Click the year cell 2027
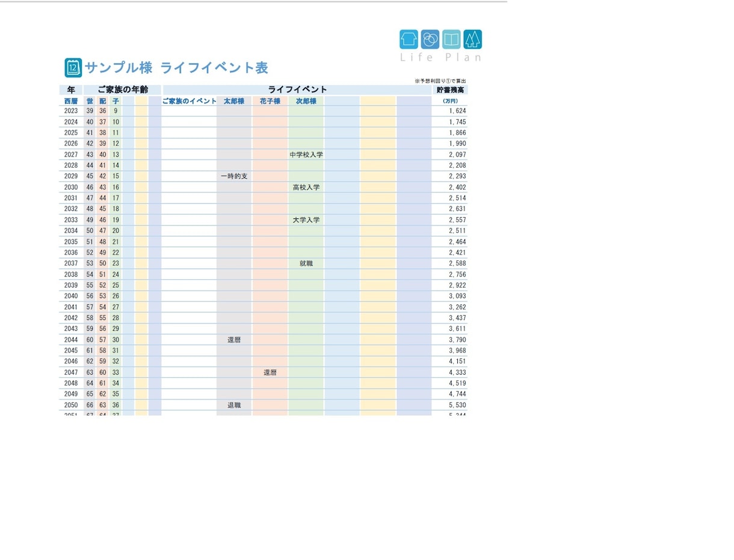Viewport: 734px width, 560px height. point(71,155)
